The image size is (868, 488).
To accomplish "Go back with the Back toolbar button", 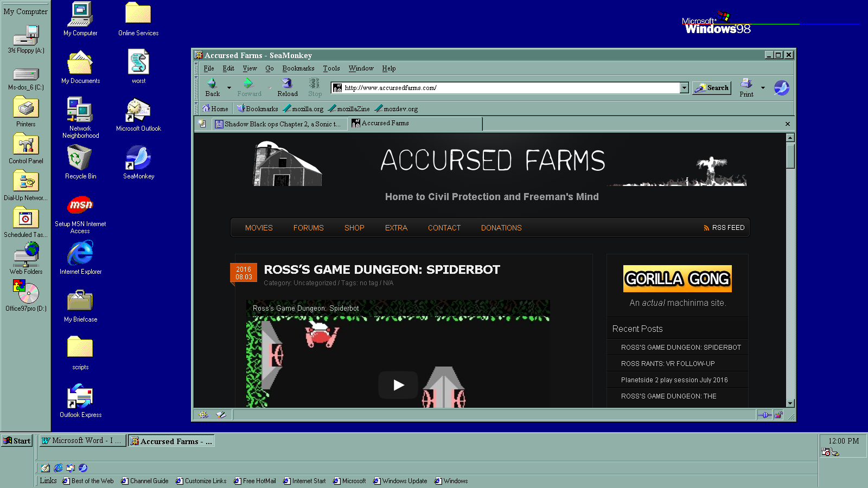I will [213, 87].
